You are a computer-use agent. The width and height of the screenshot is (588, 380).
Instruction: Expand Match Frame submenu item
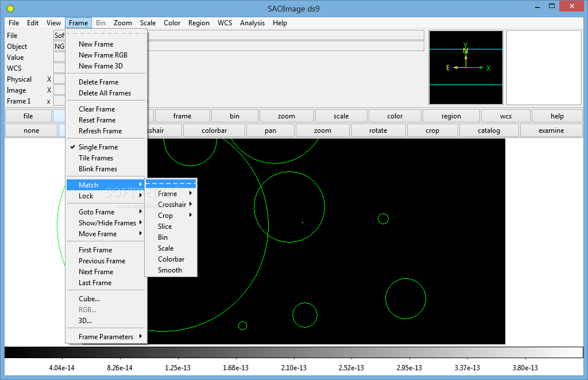click(171, 193)
